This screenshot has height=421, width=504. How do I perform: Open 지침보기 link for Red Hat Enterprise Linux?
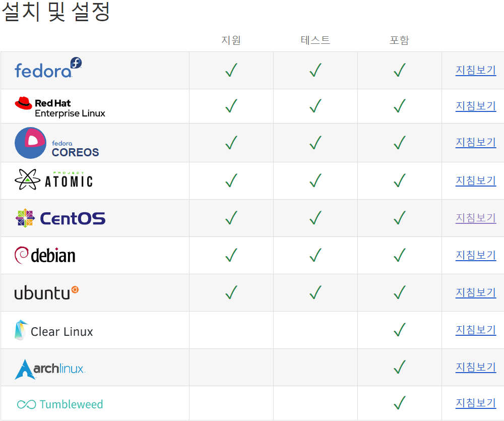(x=476, y=106)
